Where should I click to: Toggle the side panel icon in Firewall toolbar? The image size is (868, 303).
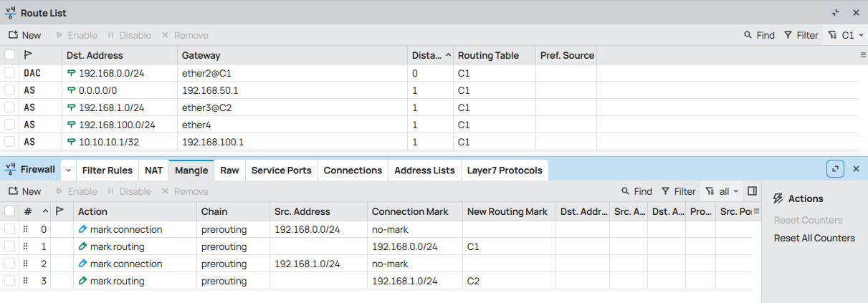coord(752,191)
